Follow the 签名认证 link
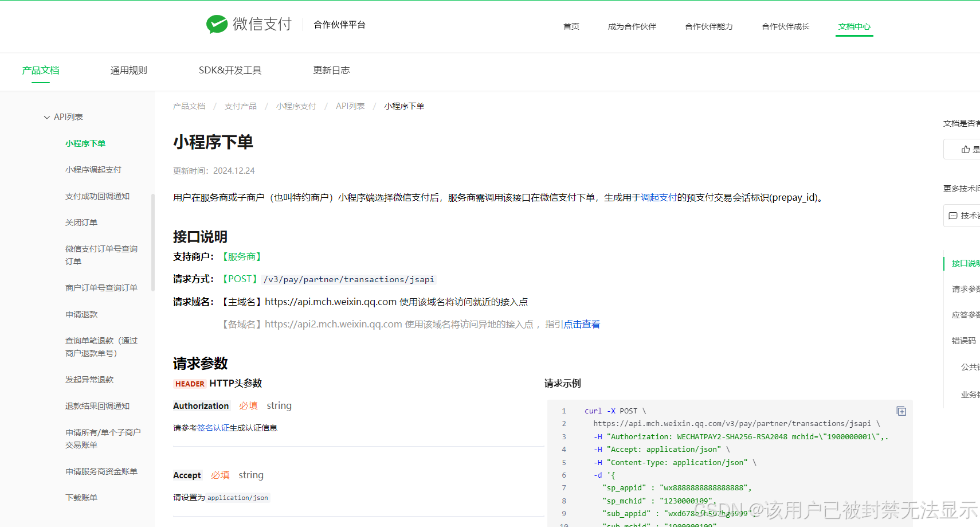Image resolution: width=980 pixels, height=527 pixels. [x=213, y=428]
